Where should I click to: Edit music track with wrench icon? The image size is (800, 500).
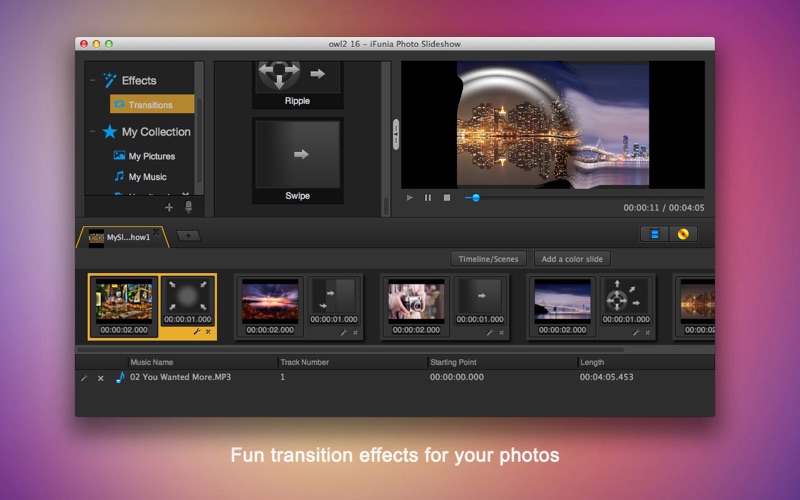(85, 378)
